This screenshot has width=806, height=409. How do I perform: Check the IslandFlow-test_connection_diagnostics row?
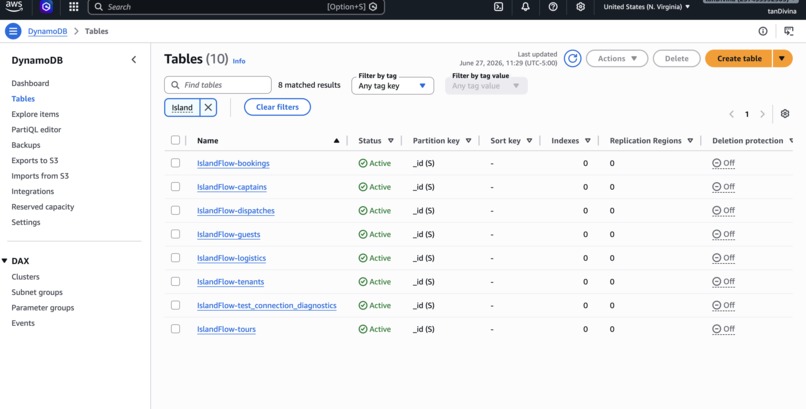tap(175, 305)
